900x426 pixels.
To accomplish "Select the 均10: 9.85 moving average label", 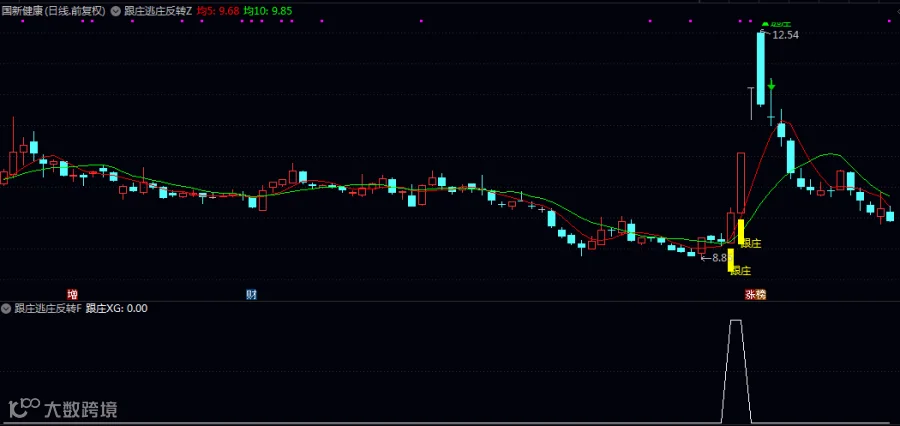I will coord(267,10).
